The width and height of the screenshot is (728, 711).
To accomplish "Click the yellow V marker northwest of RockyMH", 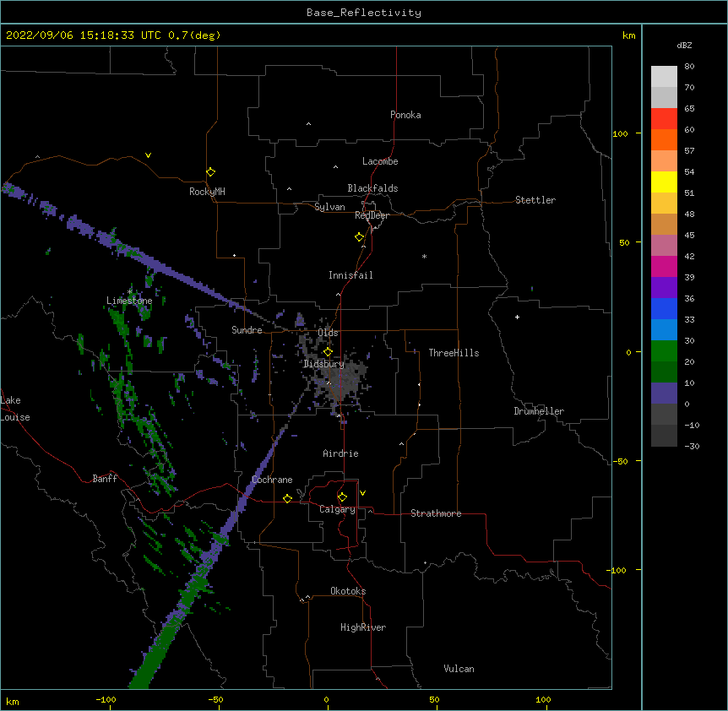I will pyautogui.click(x=148, y=155).
